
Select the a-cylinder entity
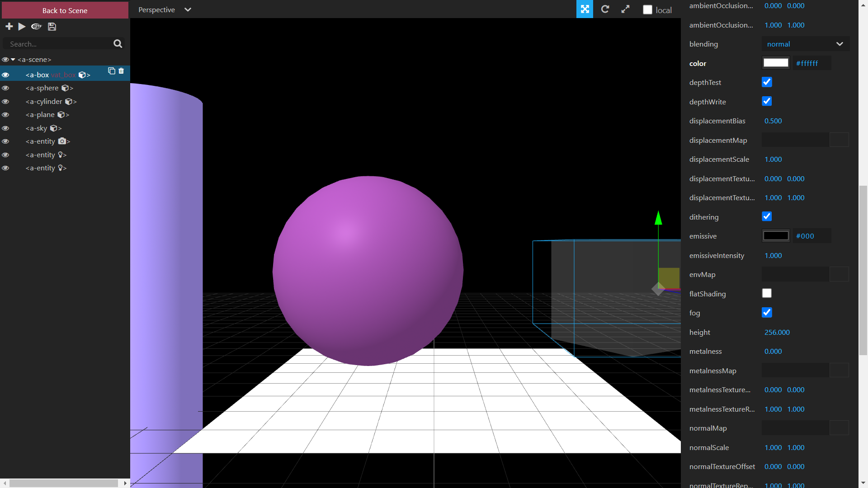click(65, 102)
